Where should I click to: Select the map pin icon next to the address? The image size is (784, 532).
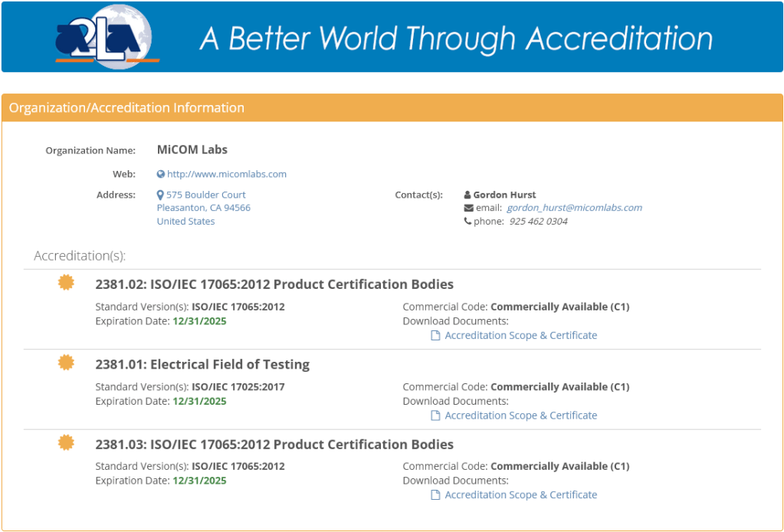coord(159,194)
